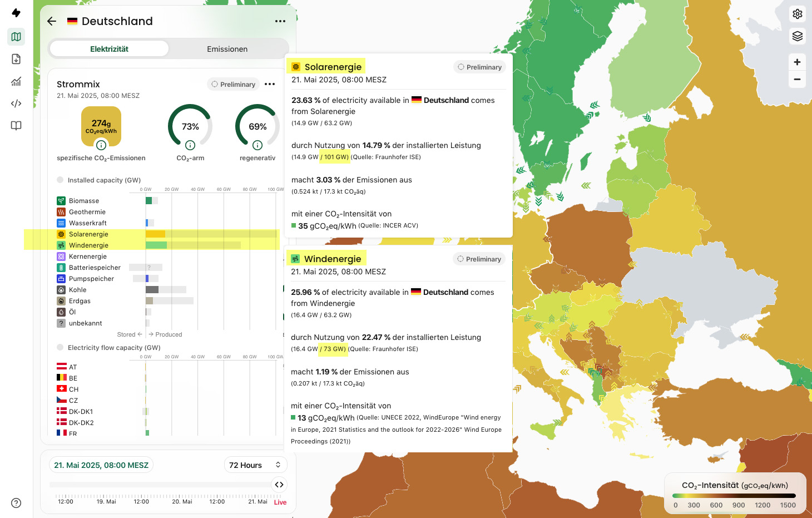
Task: Click the back arrow next to Deutschland
Action: pyautogui.click(x=52, y=21)
